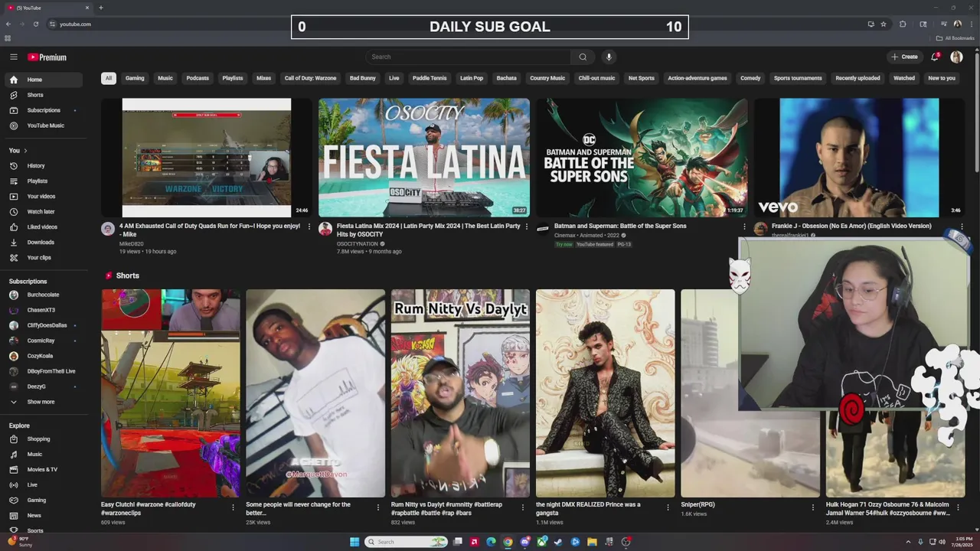Select the Bad Bunny filter chip
This screenshot has width=980, height=551.
tap(363, 78)
